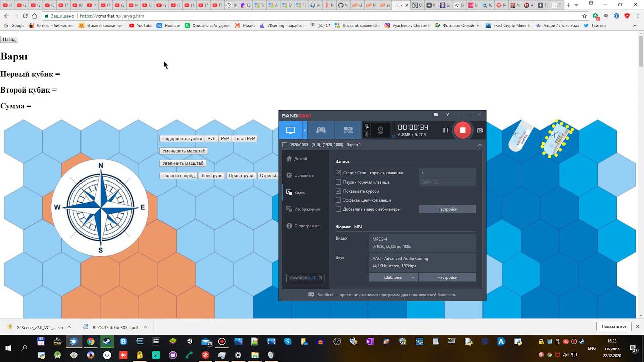Click the Право руля button

(241, 176)
